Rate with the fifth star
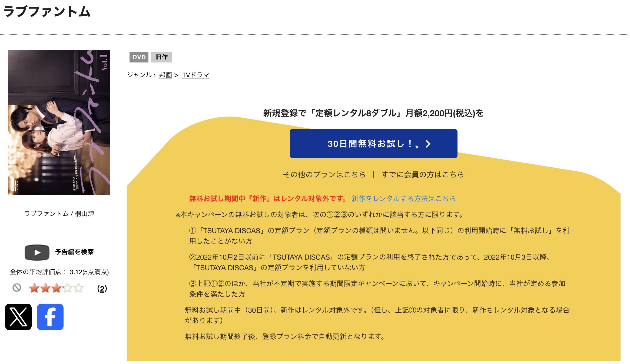Screen dimensions: 630x364 79,288
